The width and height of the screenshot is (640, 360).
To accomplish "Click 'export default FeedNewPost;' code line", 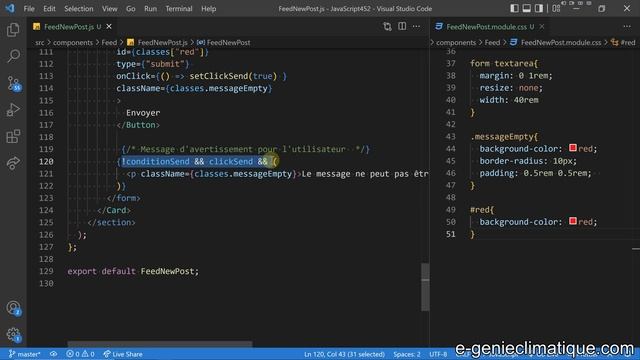I will (x=133, y=271).
